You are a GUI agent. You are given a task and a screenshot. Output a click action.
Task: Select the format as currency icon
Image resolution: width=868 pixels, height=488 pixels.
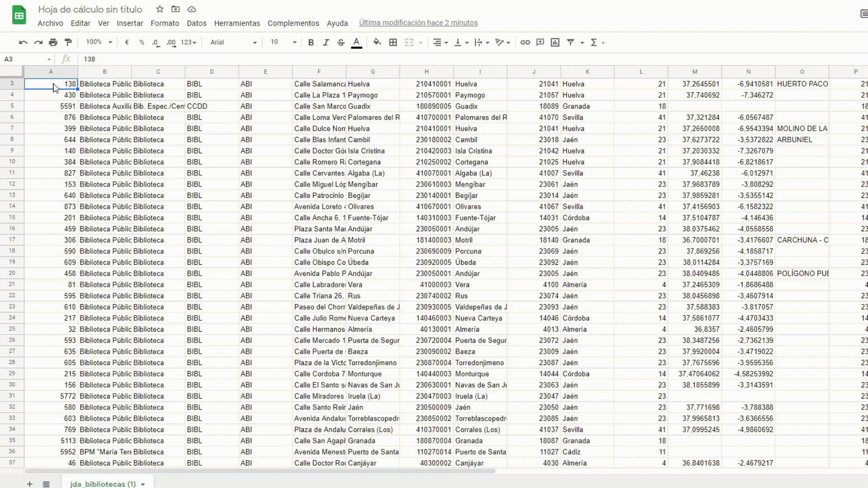(127, 42)
